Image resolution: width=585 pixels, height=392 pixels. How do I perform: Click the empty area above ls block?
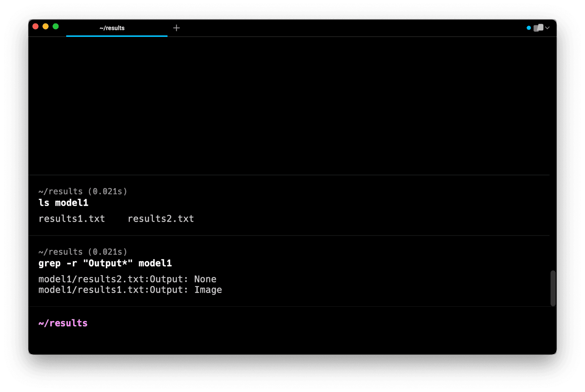tap(289, 106)
